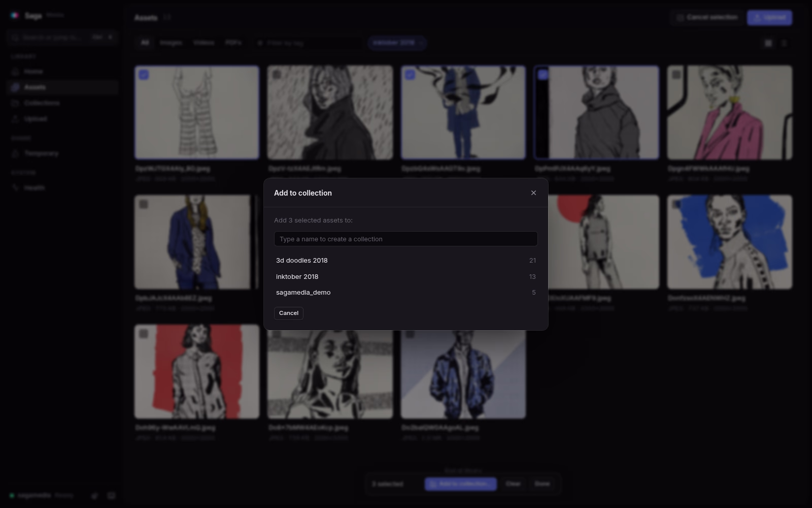Choose the inktober 2018 collection
Screen dimensions: 812x508
click(x=406, y=277)
